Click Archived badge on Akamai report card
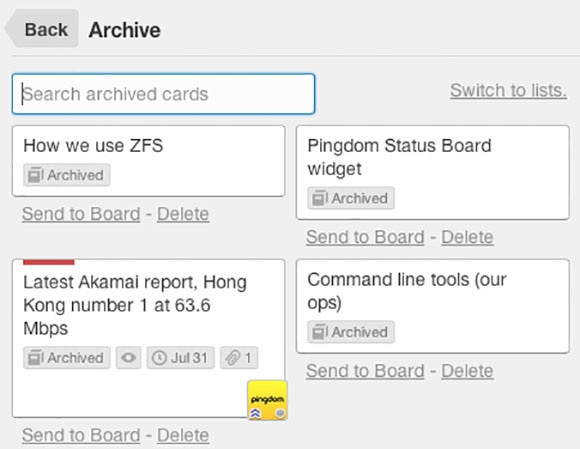This screenshot has height=449, width=580. click(x=67, y=358)
